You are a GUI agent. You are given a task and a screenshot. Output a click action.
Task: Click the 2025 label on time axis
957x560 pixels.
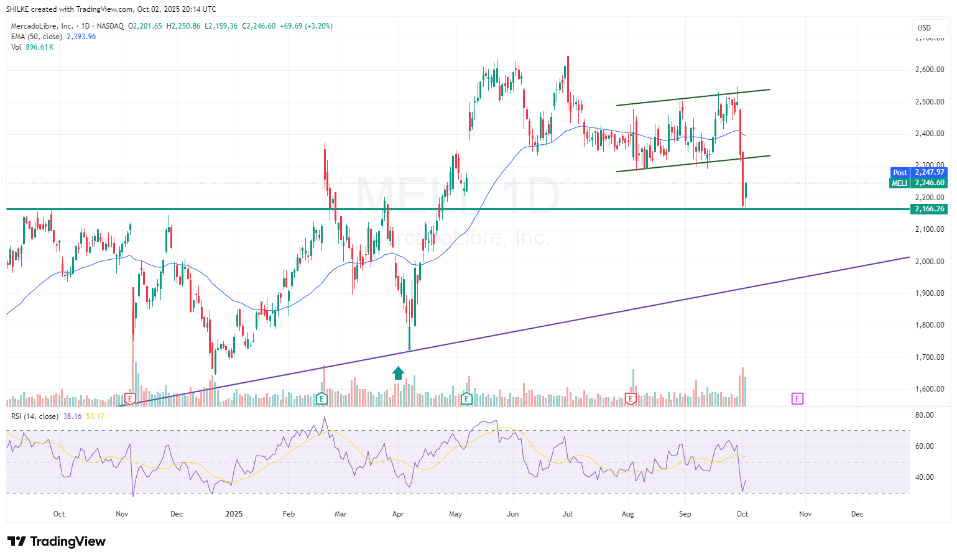(x=234, y=514)
